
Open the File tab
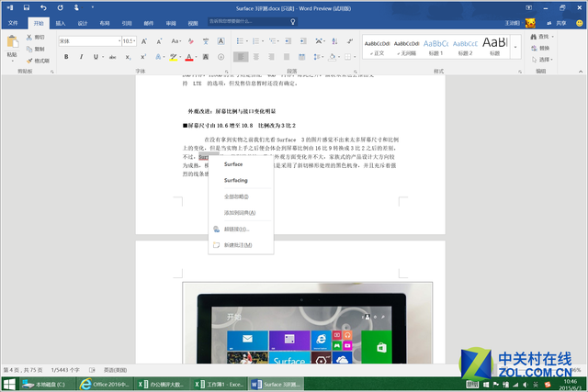(x=13, y=23)
